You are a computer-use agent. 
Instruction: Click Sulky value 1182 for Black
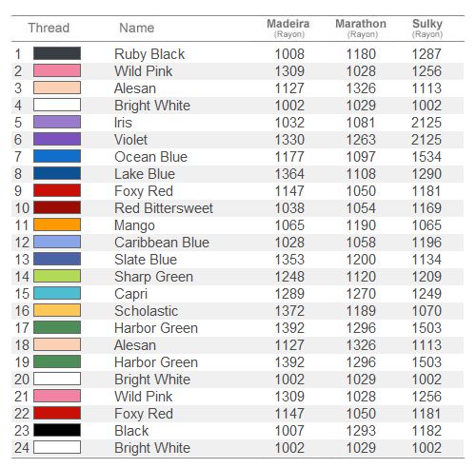point(426,431)
